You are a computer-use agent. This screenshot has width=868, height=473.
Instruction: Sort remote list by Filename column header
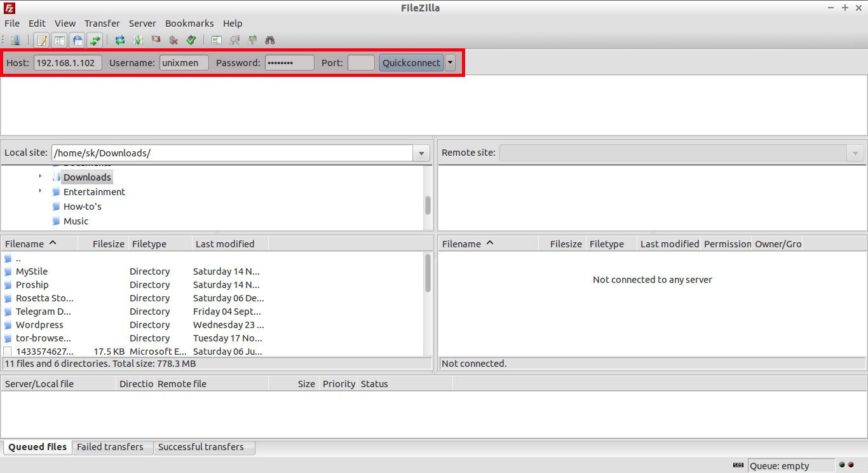pyautogui.click(x=489, y=243)
